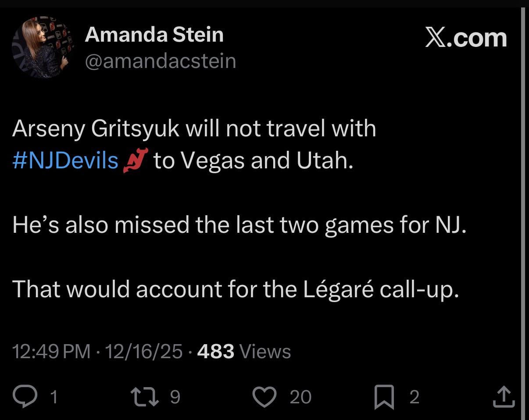Click the @amandacstein handle

click(x=161, y=61)
